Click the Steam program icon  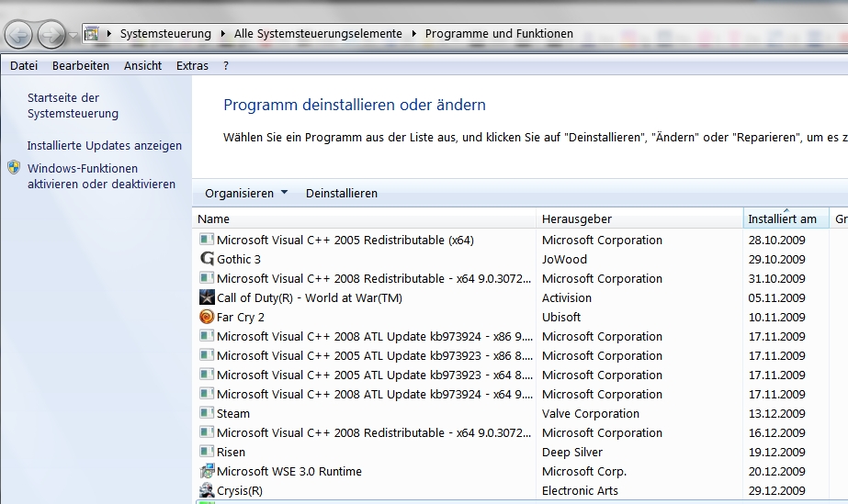(x=207, y=413)
